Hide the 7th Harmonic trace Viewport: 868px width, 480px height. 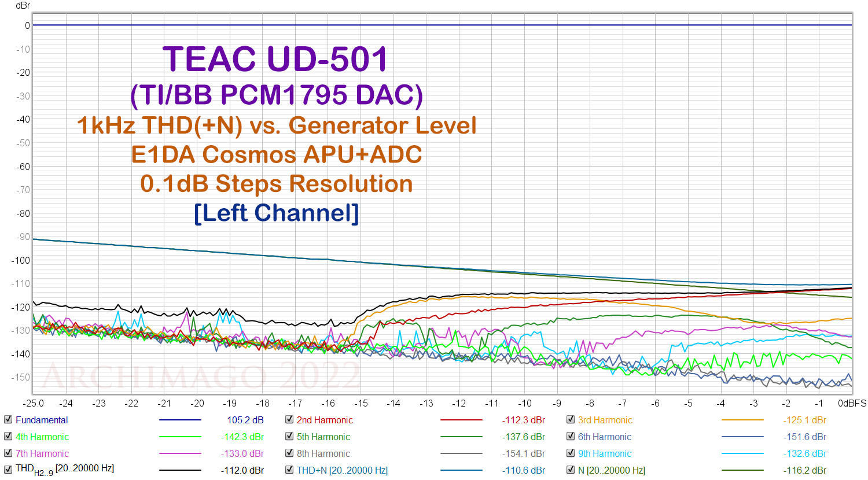click(x=8, y=453)
